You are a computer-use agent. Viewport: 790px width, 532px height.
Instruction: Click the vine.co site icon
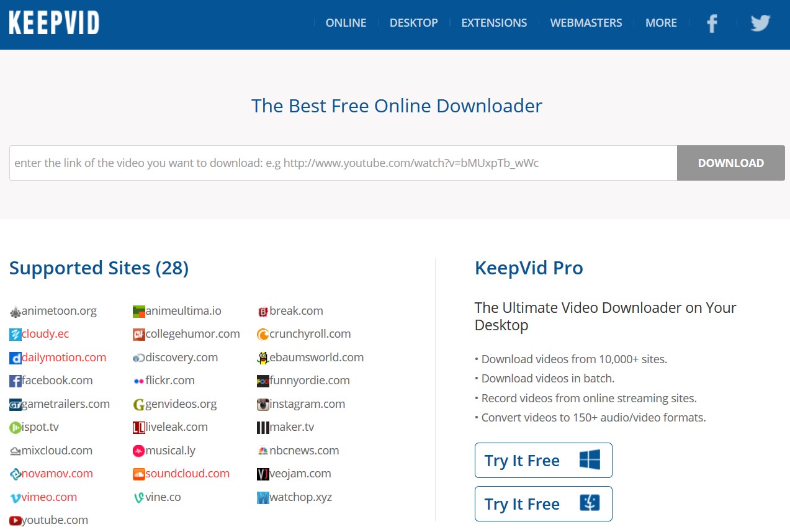139,498
